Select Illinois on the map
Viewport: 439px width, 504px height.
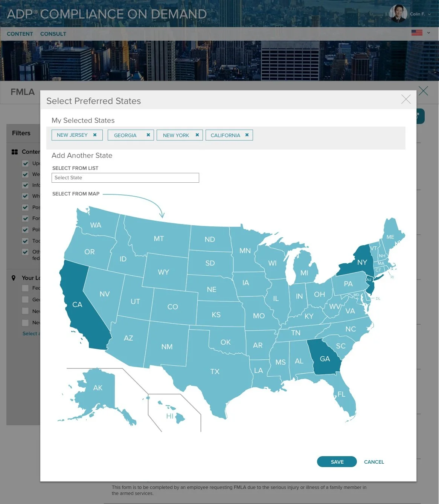click(276, 298)
